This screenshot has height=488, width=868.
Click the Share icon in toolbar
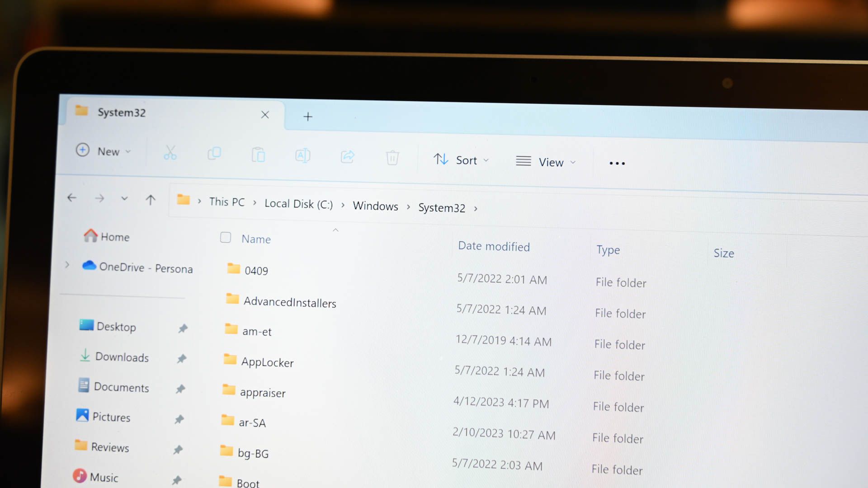click(x=348, y=157)
